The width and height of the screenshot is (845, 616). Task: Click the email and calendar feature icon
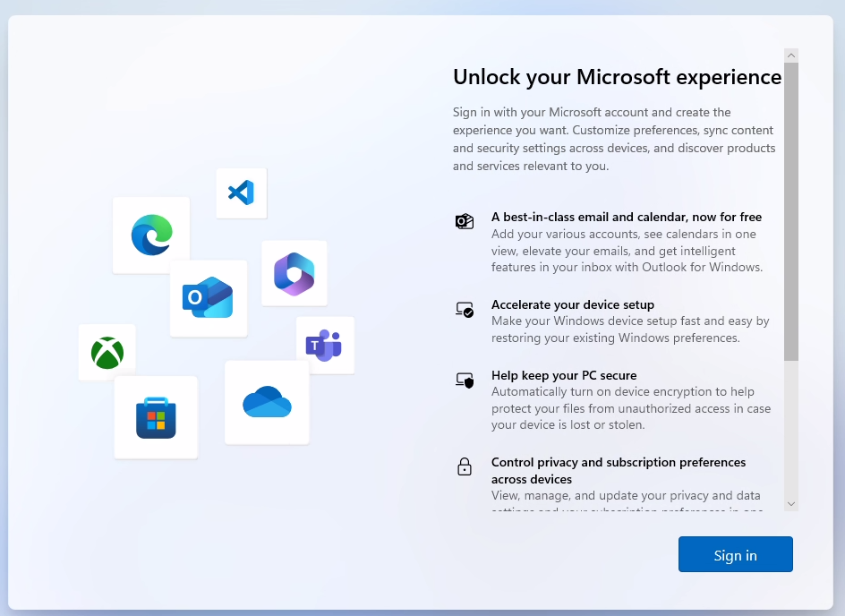[464, 221]
